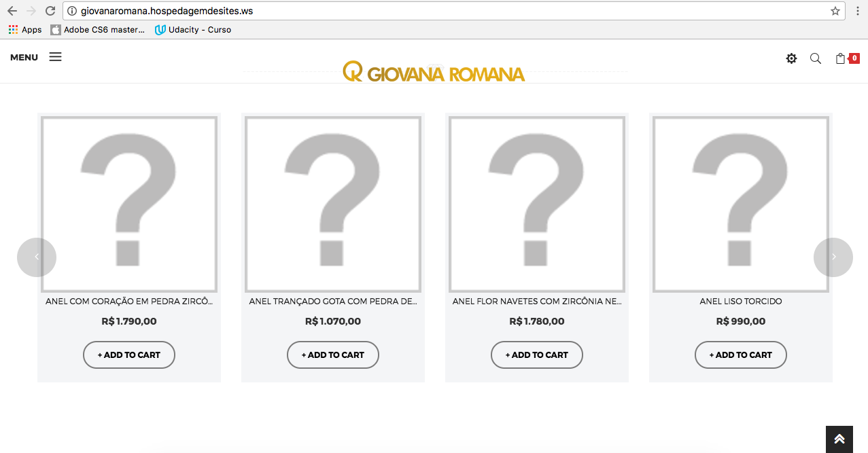Screen dimensions: 868x453
Task: Open the Chrome three-dot menu
Action: click(857, 11)
